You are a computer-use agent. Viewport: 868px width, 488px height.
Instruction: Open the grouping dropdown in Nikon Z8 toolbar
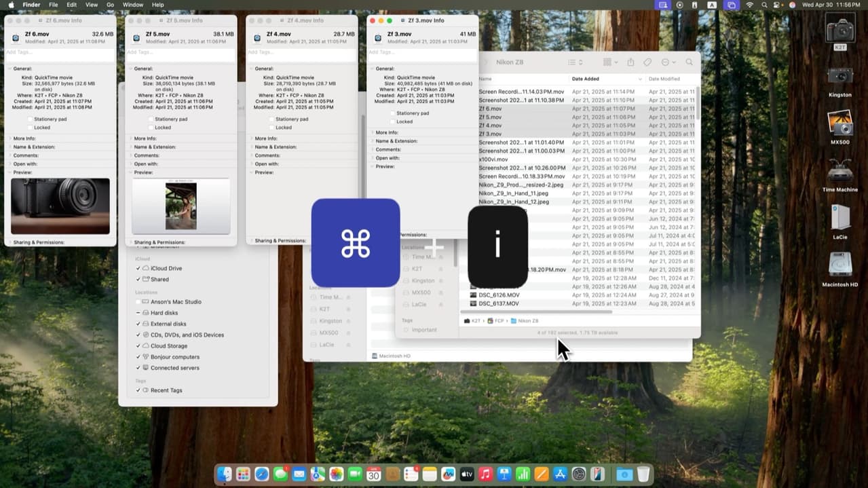(x=610, y=62)
